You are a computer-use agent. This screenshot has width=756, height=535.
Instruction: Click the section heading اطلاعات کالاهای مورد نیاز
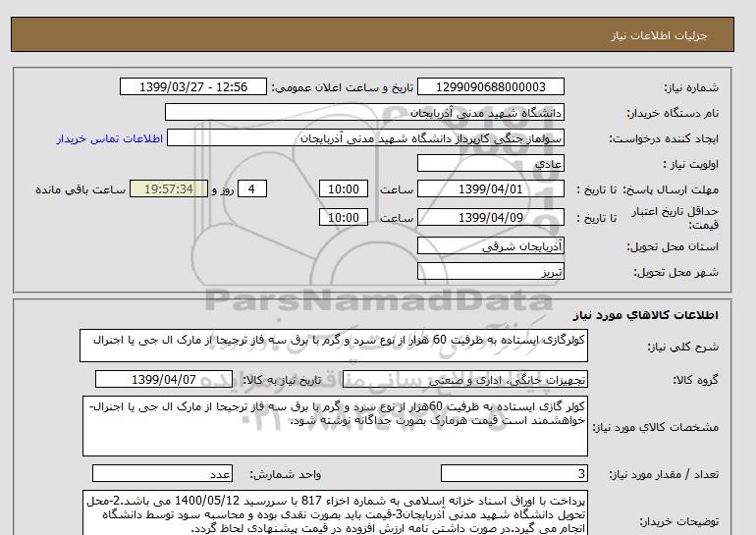point(646,315)
